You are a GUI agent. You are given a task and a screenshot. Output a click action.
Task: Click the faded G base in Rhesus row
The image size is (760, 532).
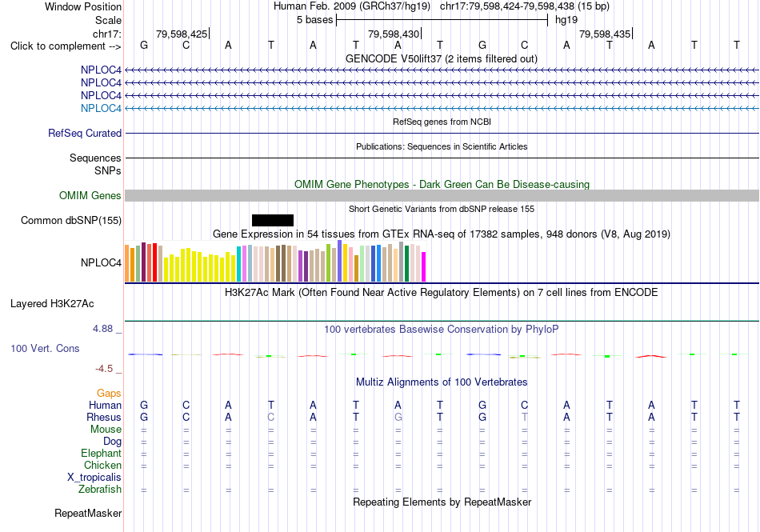[x=398, y=417]
